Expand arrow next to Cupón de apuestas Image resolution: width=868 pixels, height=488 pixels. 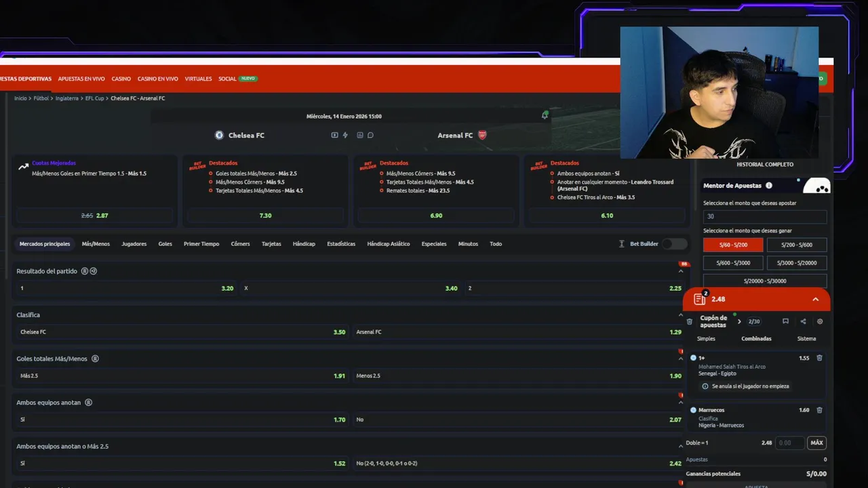coord(739,321)
